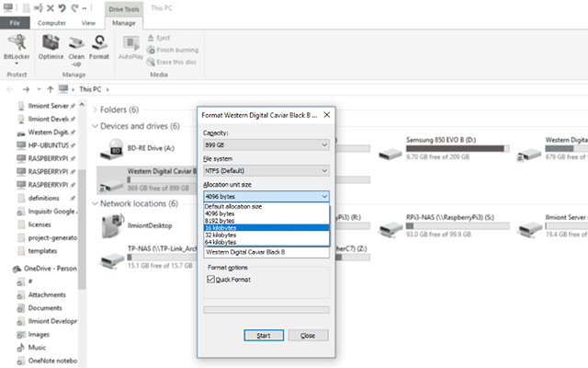The height and width of the screenshot is (368, 588).
Task: Open Images folder in the sidebar
Action: click(33, 334)
